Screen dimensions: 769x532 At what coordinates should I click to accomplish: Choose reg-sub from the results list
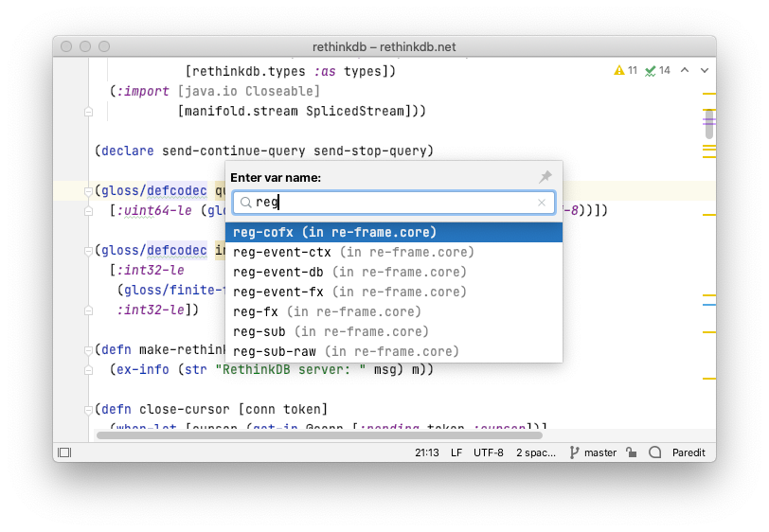point(394,331)
